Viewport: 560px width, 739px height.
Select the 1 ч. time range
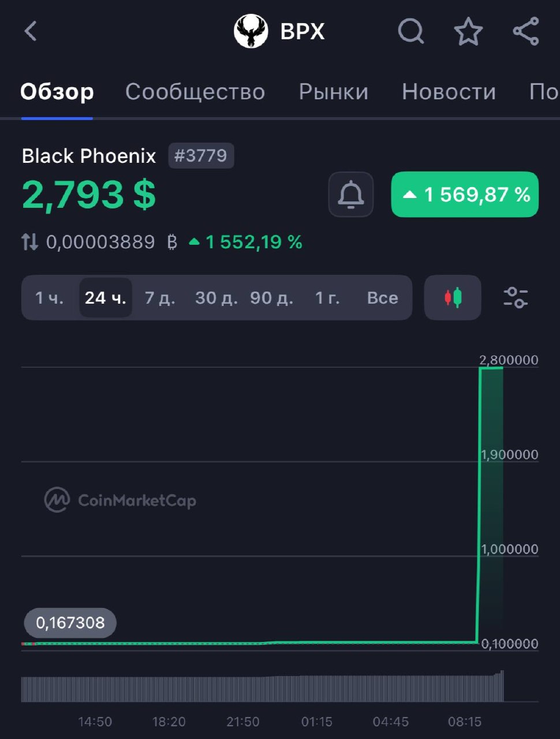tap(49, 298)
